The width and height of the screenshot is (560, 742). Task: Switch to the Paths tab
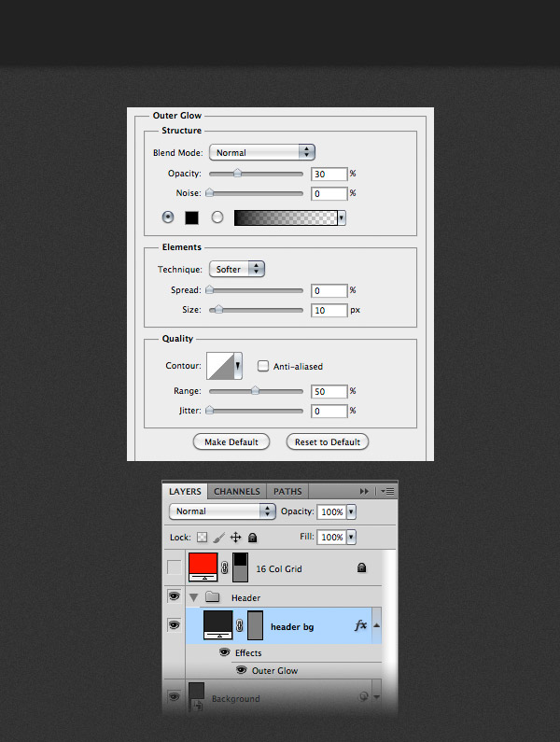(x=287, y=491)
